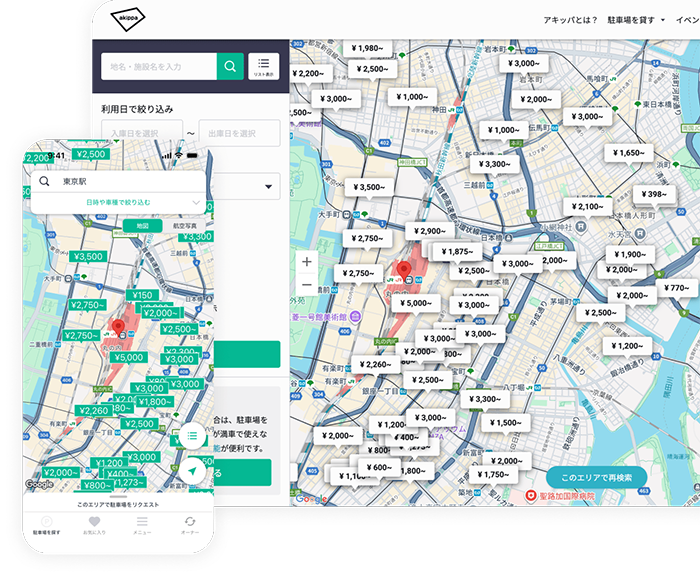Click the red location pin on desktop map
Screen dimensions: 700x576
click(404, 271)
